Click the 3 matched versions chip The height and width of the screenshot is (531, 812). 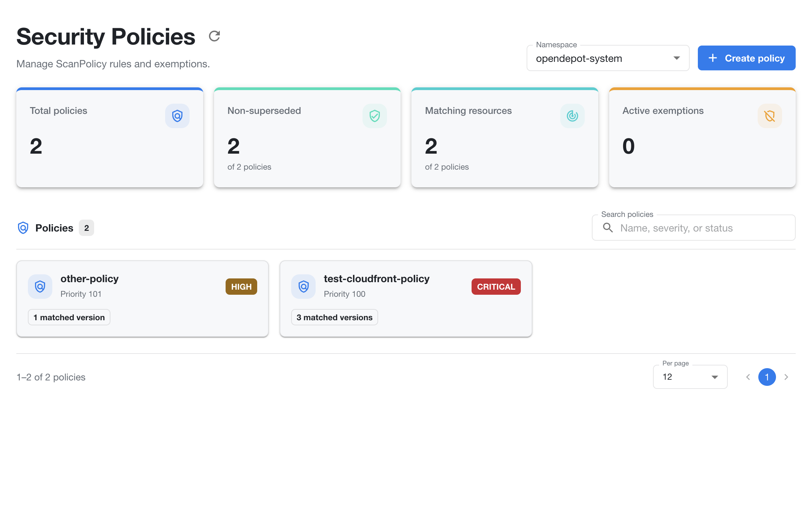point(334,317)
